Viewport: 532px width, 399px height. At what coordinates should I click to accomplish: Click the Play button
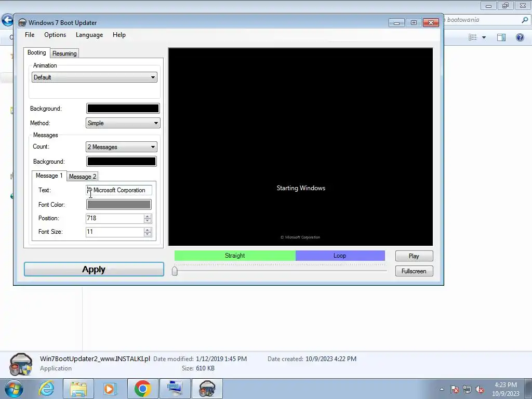[x=414, y=256]
